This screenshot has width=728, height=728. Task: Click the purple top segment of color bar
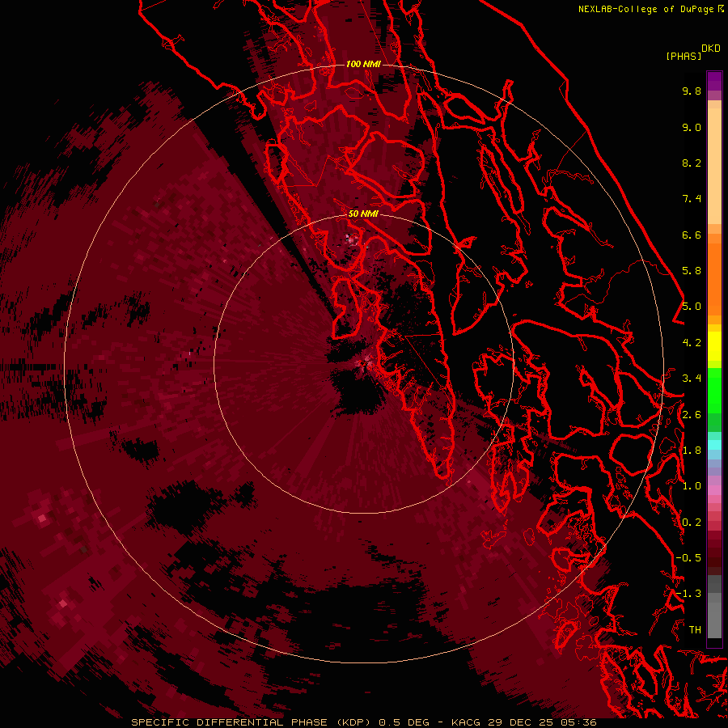[x=714, y=81]
